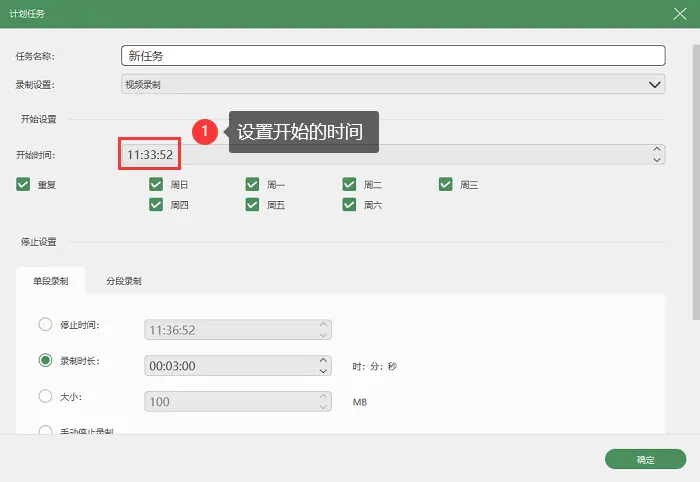Image resolution: width=700 pixels, height=482 pixels.
Task: Increase 录制时长 with up arrow
Action: pos(323,361)
